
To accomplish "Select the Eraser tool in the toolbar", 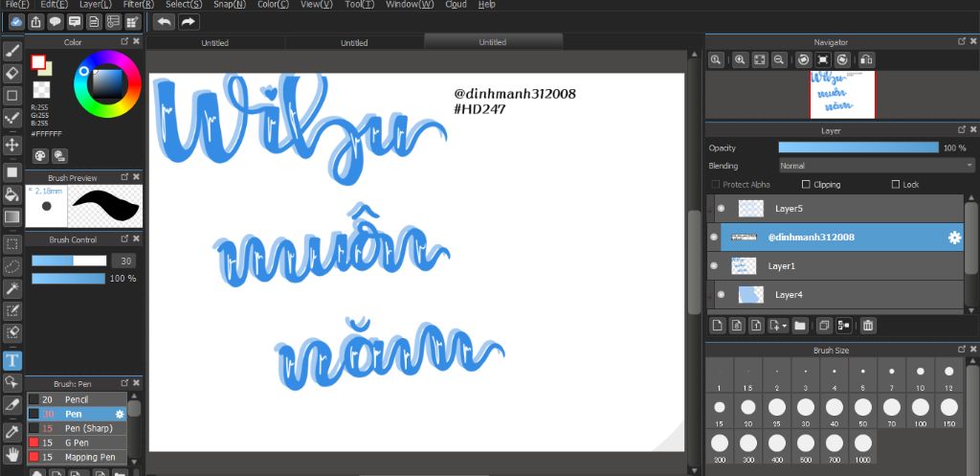I will pyautogui.click(x=12, y=73).
